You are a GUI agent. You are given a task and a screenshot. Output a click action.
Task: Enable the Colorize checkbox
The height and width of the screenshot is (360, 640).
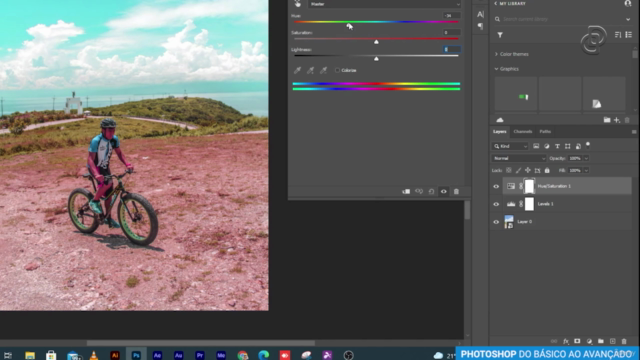coord(337,70)
